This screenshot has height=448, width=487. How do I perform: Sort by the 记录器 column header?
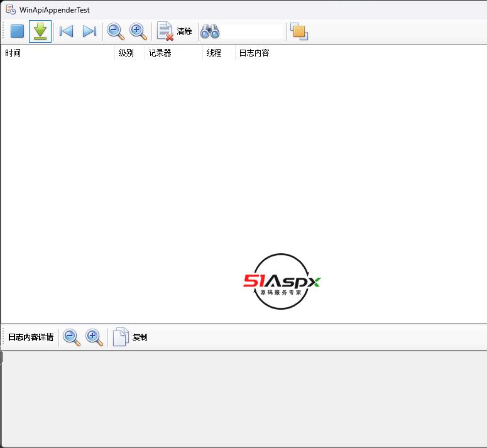coord(173,53)
